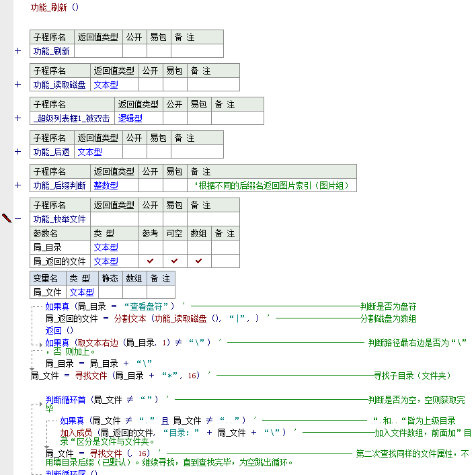Select subroutine name 功能_枚举文件
This screenshot has height=475, width=476.
pos(59,219)
